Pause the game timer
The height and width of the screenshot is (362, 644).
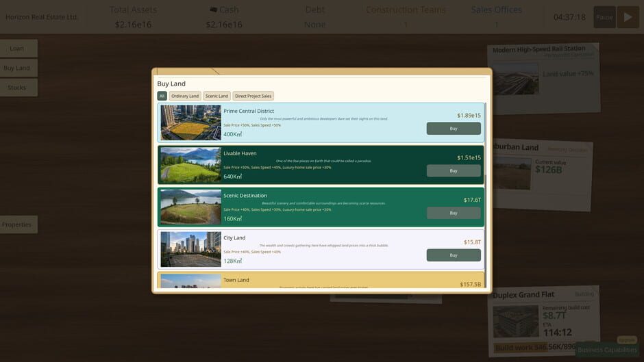[604, 17]
